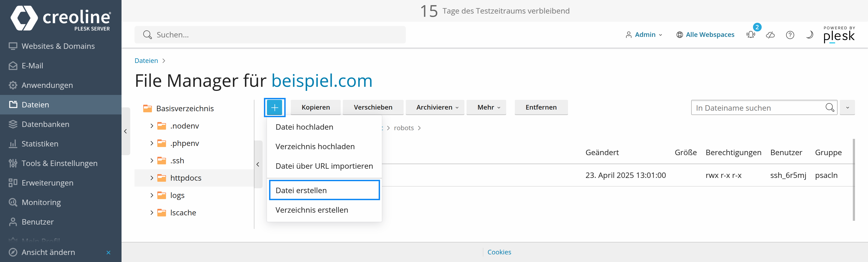
Task: Click the Dateien breadcrumb link
Action: coord(146,60)
